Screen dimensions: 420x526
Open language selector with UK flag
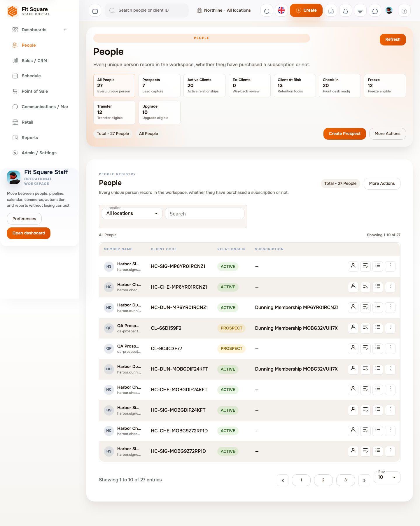(x=281, y=10)
